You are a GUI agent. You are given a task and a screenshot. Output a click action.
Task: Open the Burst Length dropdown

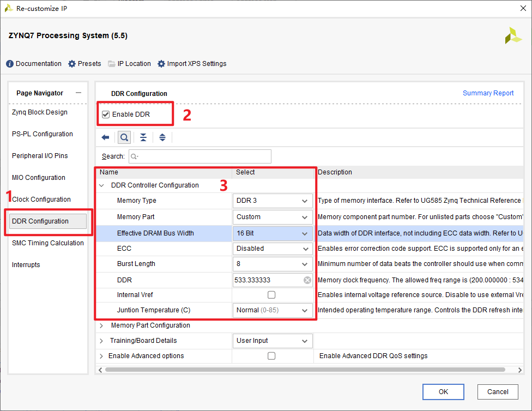(x=273, y=264)
